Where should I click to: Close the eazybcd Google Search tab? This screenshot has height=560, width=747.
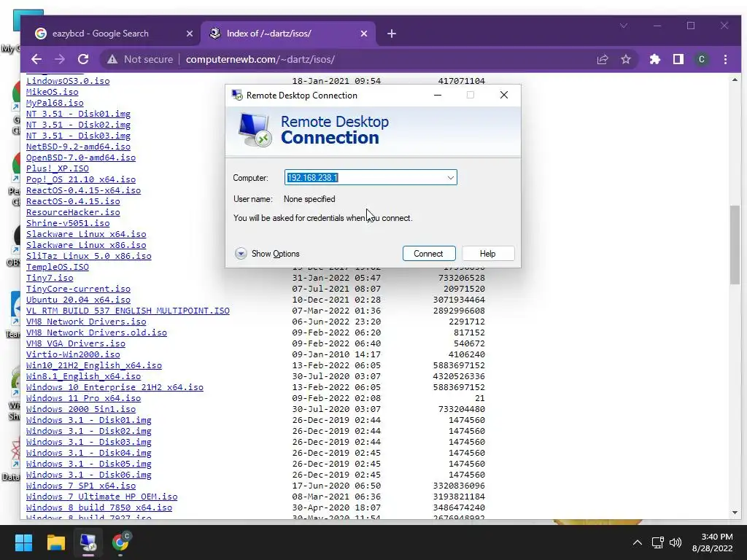(x=190, y=34)
